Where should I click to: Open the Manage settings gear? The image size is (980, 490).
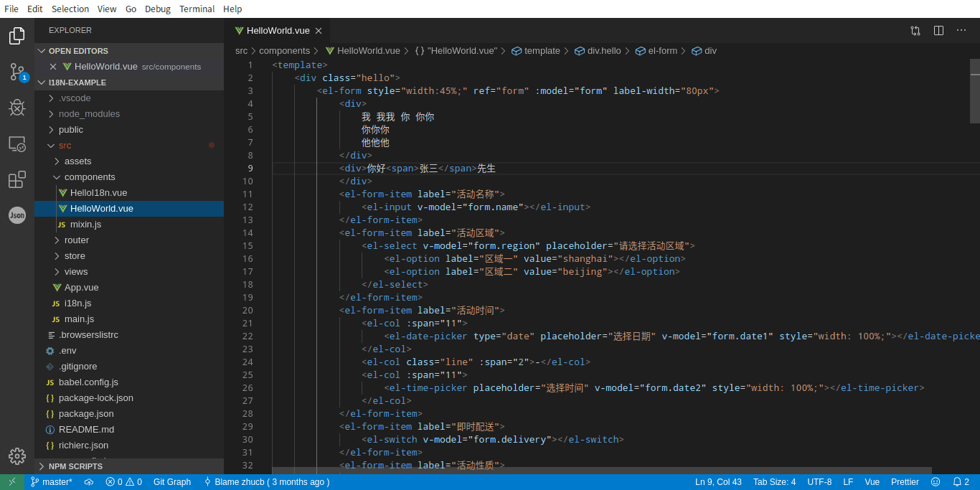(17, 456)
